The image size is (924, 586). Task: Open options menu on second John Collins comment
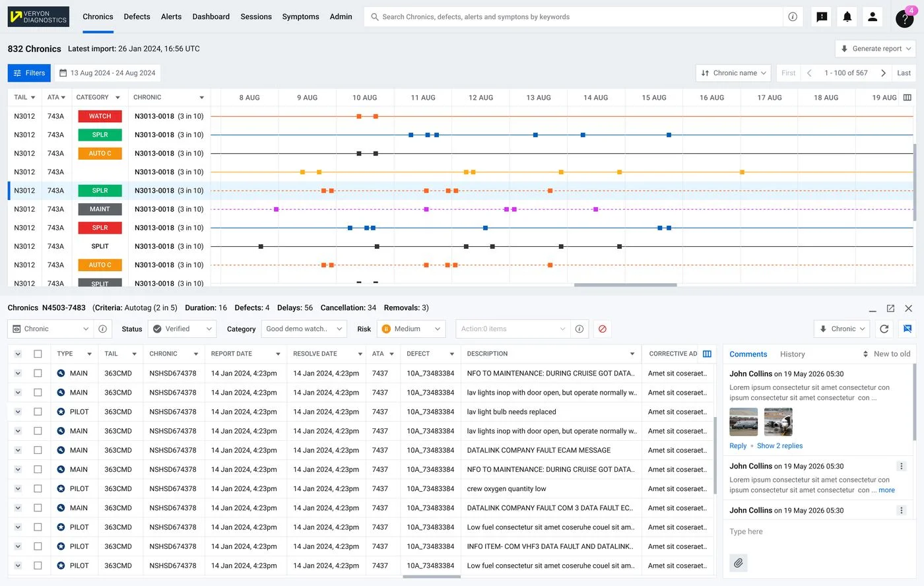[902, 466]
